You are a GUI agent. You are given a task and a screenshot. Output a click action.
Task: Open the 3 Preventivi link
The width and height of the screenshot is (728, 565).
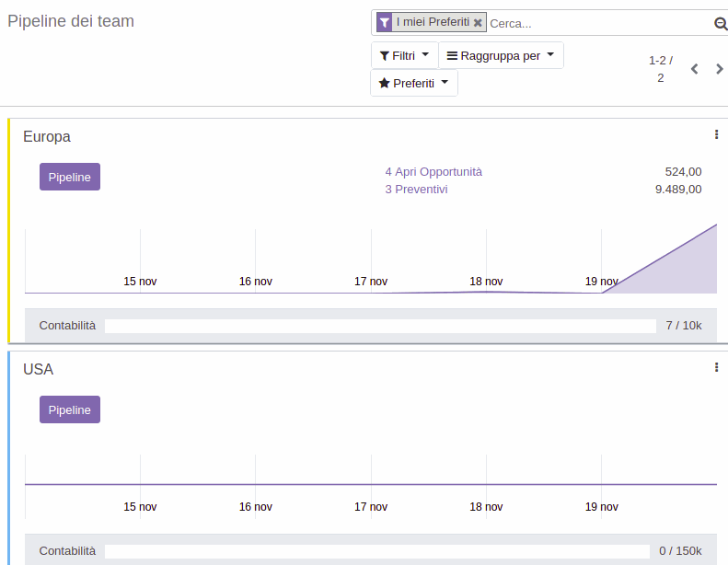pyautogui.click(x=417, y=190)
